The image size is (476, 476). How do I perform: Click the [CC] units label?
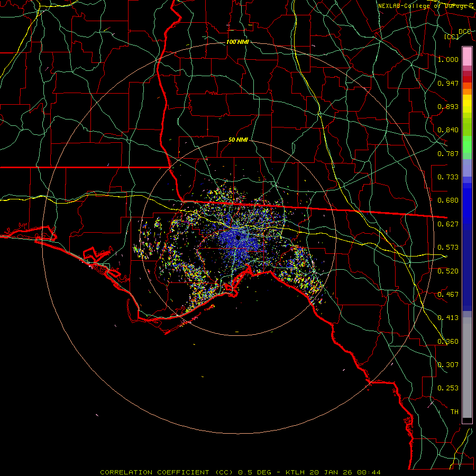point(452,36)
